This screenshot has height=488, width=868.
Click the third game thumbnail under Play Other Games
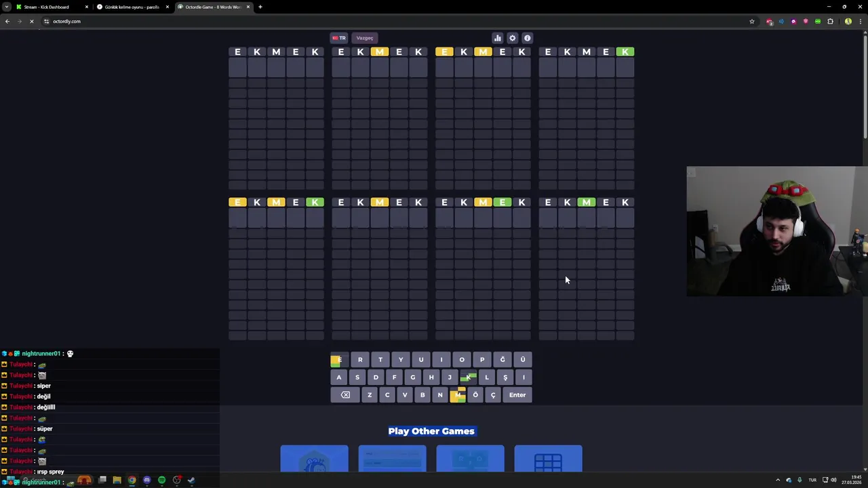point(470,459)
